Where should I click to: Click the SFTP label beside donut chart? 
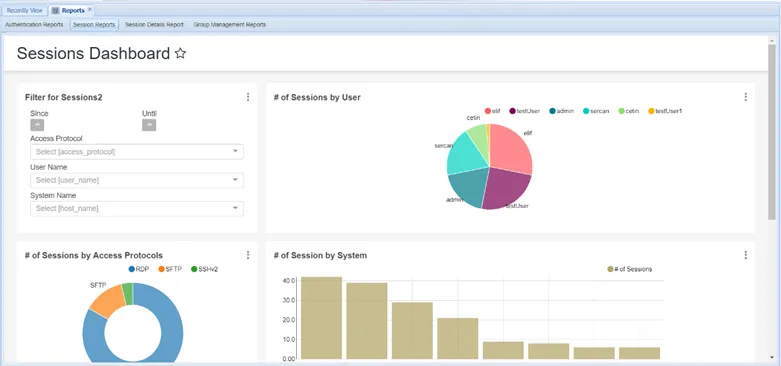98,285
